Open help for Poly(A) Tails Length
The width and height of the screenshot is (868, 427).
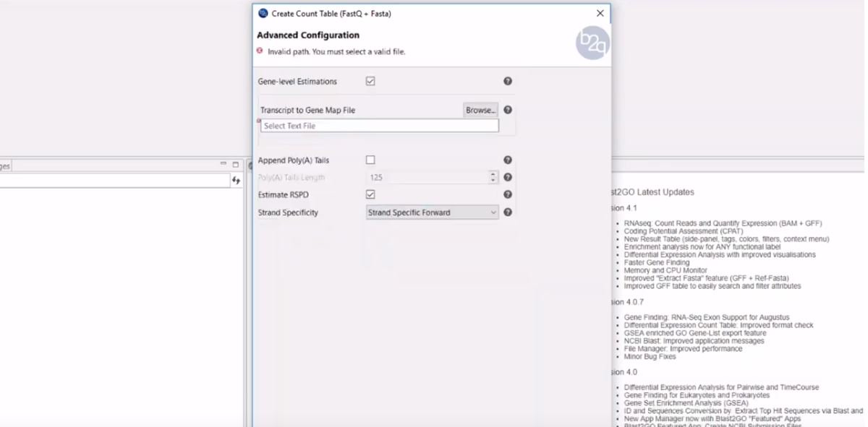point(508,177)
